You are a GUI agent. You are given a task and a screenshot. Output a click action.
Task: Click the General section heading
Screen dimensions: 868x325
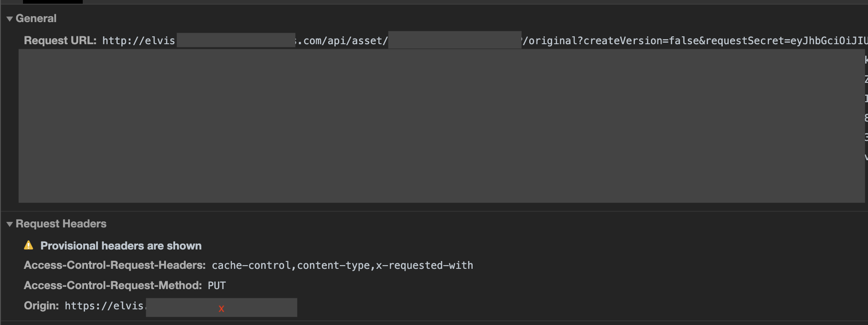[36, 18]
